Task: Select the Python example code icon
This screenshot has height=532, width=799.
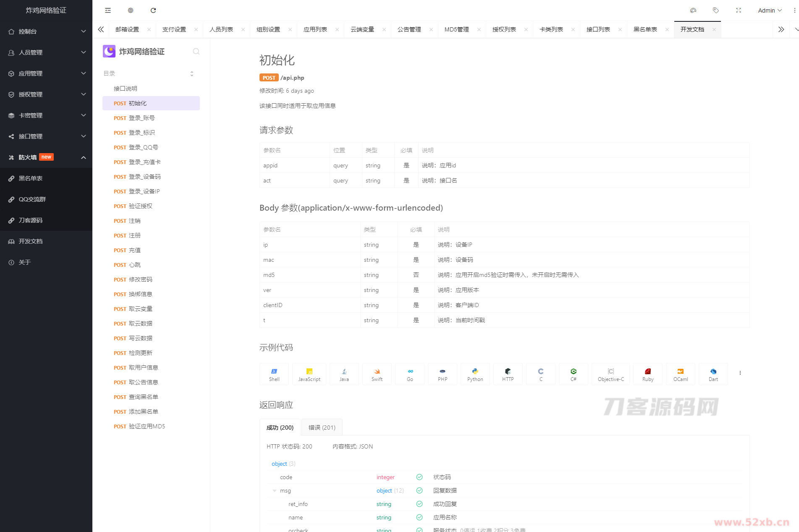Action: [x=475, y=374]
